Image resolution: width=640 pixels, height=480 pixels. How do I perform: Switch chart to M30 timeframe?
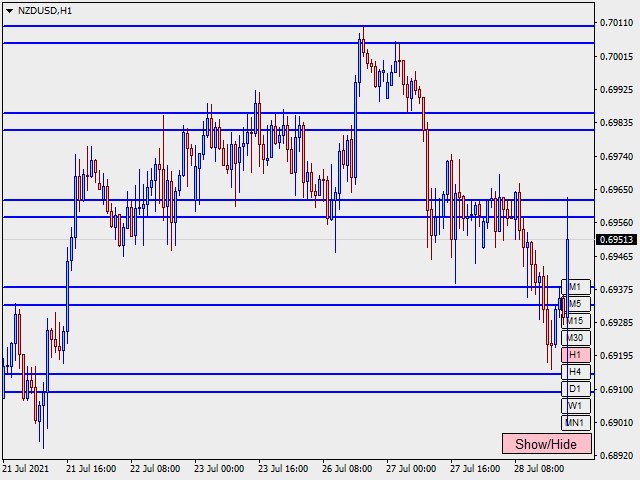(576, 338)
